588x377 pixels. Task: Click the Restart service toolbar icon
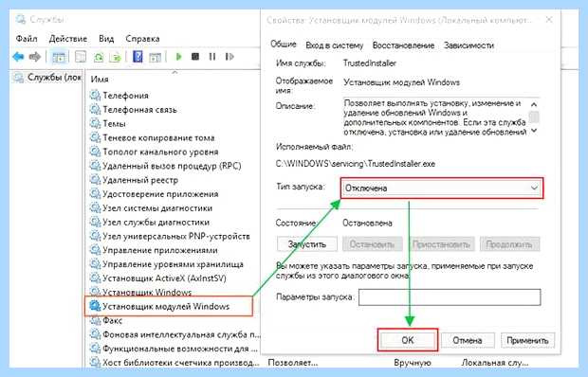tap(230, 57)
